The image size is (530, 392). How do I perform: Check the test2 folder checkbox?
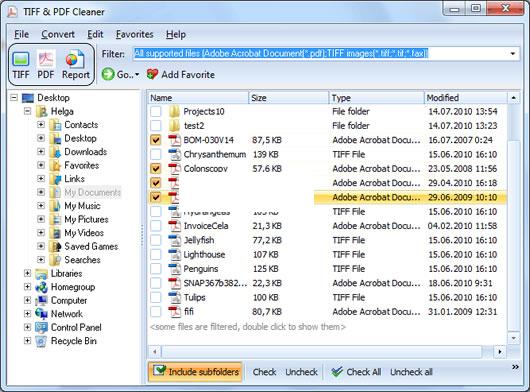click(155, 126)
